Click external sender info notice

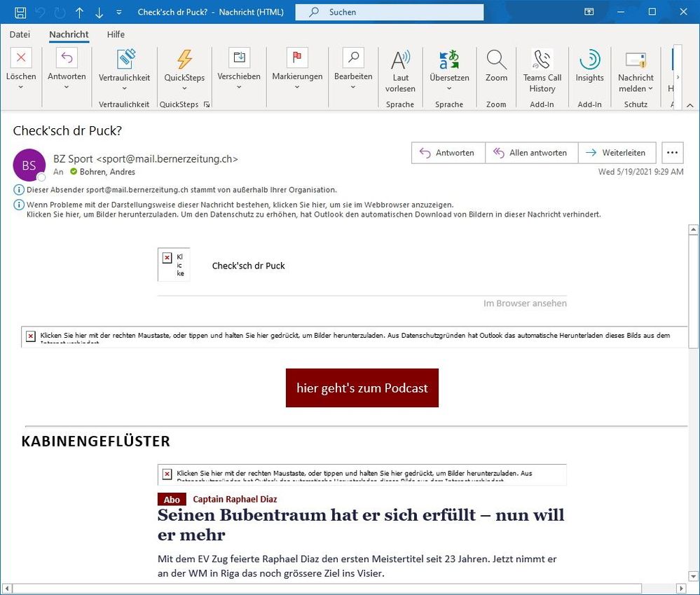[x=181, y=190]
